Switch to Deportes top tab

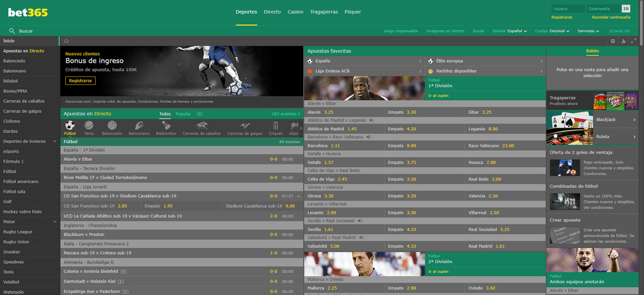[247, 12]
